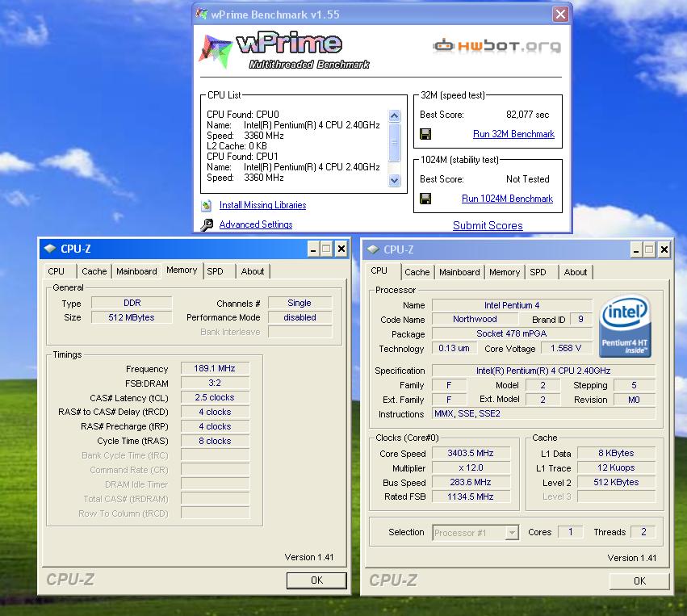Close the right CPU-Z window
The image size is (687, 616).
coord(664,249)
